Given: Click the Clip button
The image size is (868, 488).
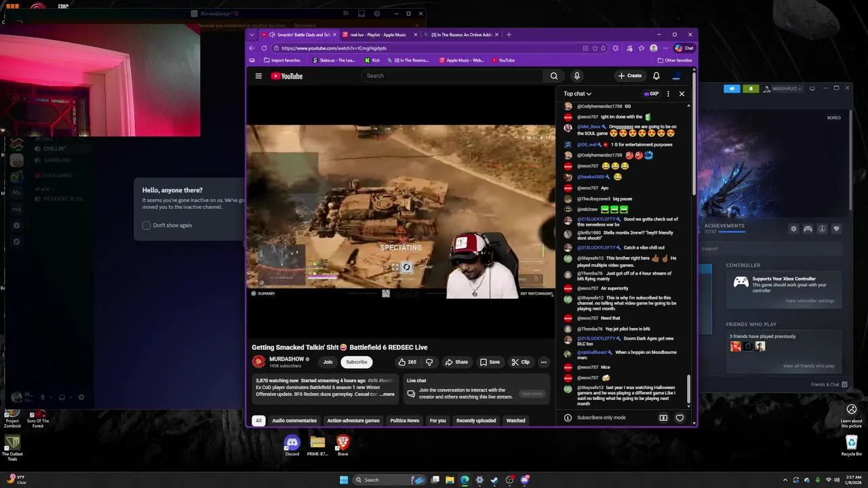Looking at the screenshot, I should coord(521,362).
